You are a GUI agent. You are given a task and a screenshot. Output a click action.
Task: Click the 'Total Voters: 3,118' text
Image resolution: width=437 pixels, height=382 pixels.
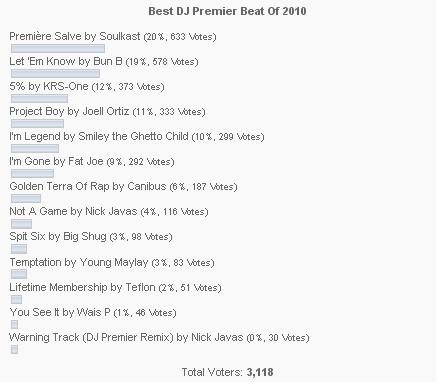click(x=227, y=372)
